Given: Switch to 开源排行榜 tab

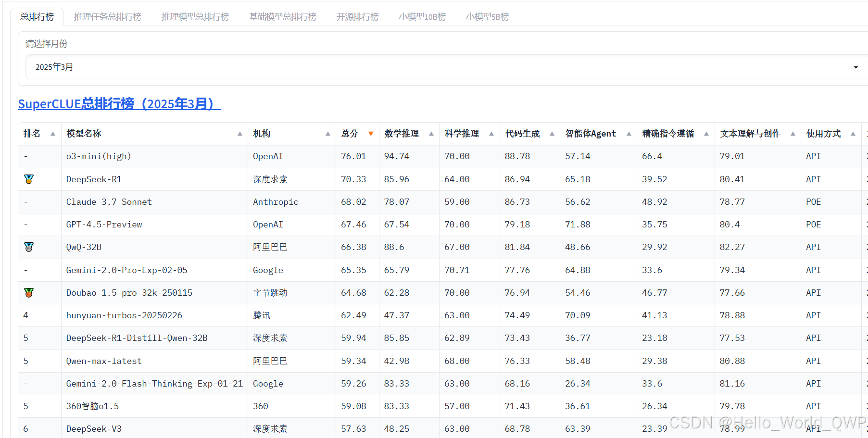Looking at the screenshot, I should tap(357, 17).
